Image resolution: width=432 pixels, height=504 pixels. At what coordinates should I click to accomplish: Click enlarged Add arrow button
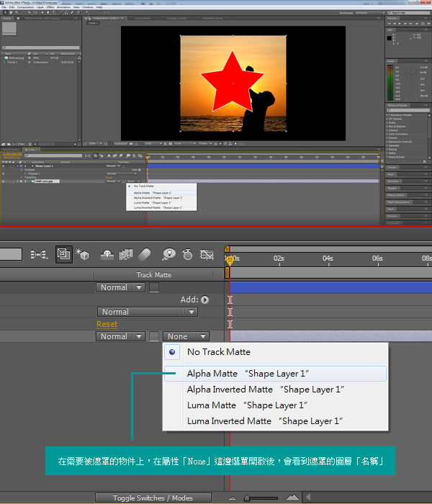pos(204,300)
